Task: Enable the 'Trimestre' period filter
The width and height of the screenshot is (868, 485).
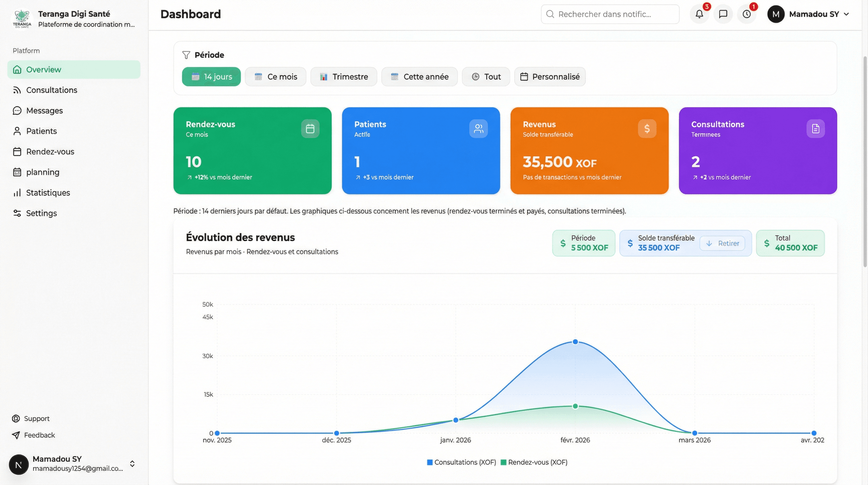Action: pos(344,76)
